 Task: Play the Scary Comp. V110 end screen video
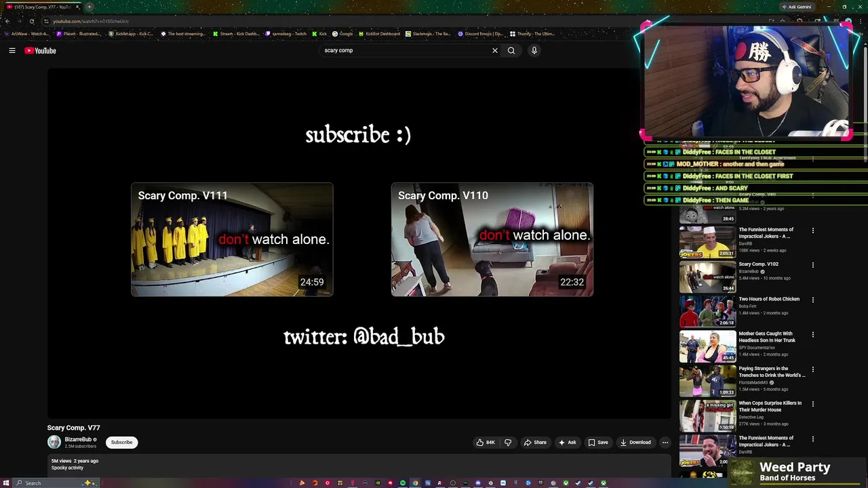pos(492,239)
